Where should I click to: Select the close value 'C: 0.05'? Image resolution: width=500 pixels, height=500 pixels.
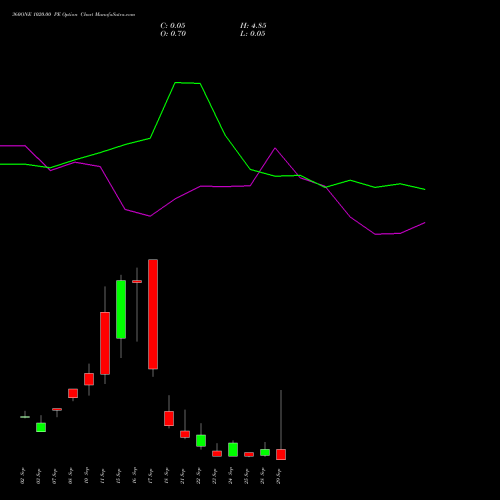click(173, 26)
